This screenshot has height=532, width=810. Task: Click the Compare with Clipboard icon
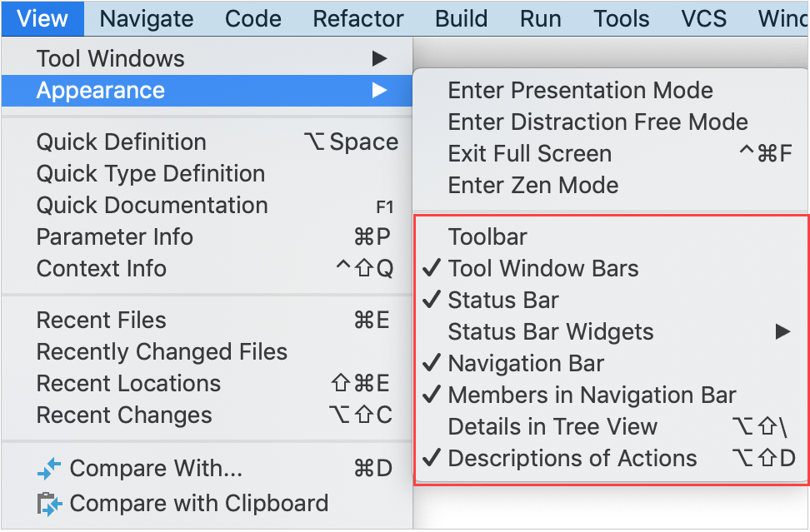(49, 504)
